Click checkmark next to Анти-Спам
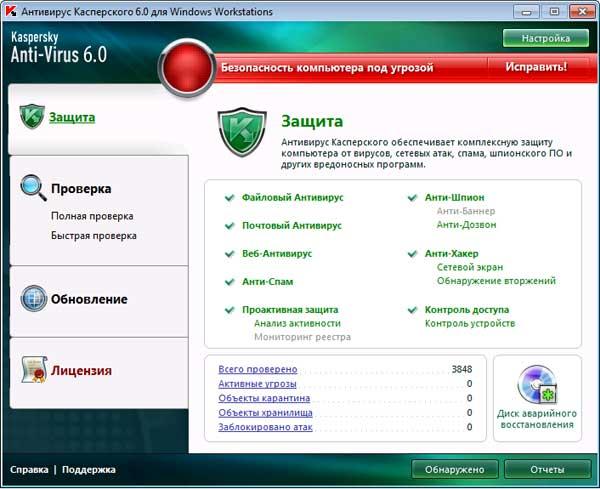The width and height of the screenshot is (600, 489). pyautogui.click(x=230, y=282)
